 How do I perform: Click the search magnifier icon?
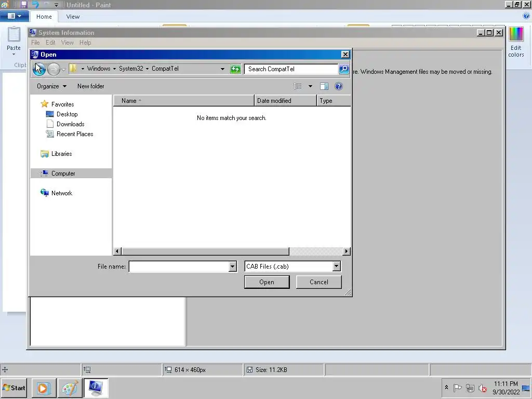344,69
